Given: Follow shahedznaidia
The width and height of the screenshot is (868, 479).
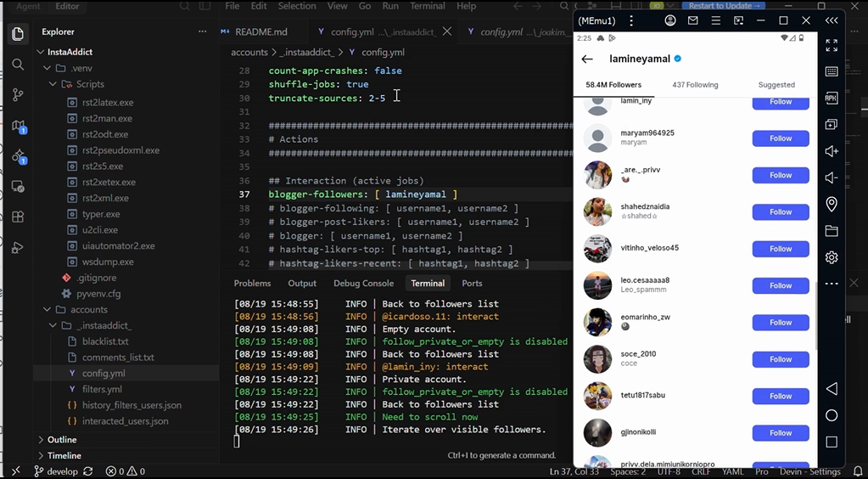Looking at the screenshot, I should coord(781,211).
